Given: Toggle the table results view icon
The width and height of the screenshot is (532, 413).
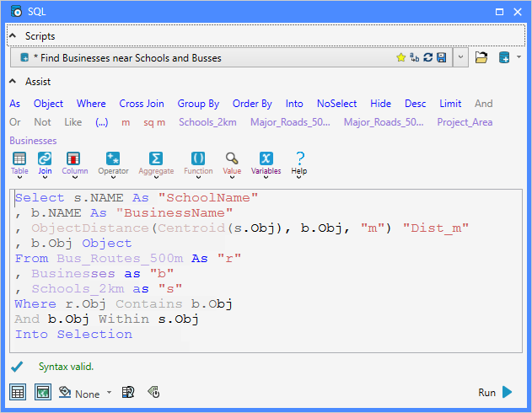Looking at the screenshot, I should click(18, 392).
